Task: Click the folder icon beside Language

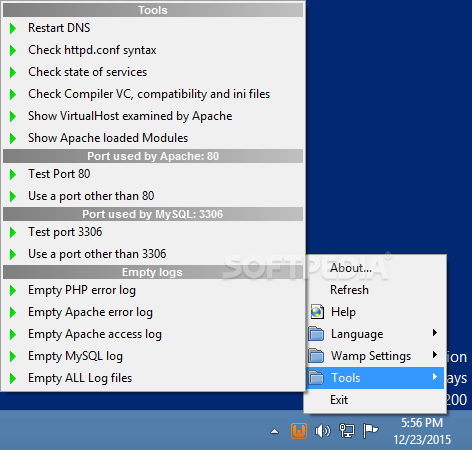Action: click(316, 334)
